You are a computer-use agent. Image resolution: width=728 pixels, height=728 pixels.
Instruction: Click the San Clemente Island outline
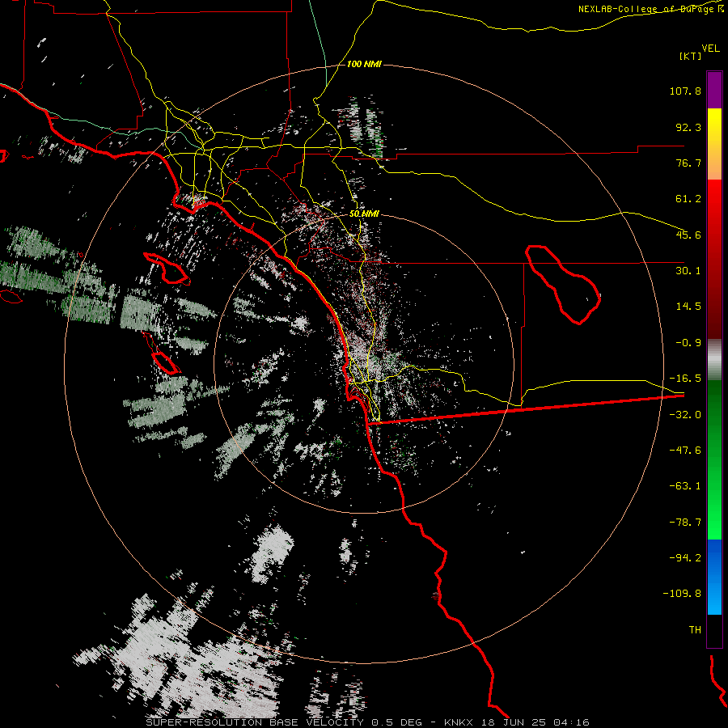pyautogui.click(x=166, y=363)
